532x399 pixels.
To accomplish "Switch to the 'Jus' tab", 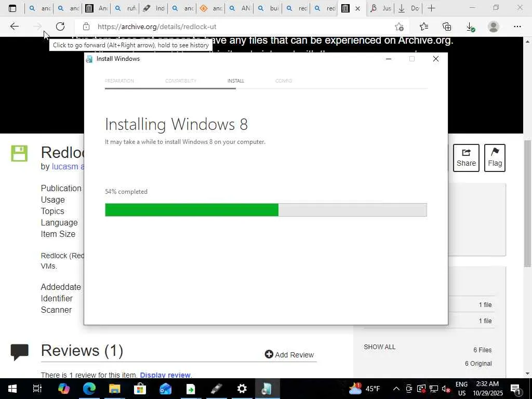I will (x=380, y=8).
